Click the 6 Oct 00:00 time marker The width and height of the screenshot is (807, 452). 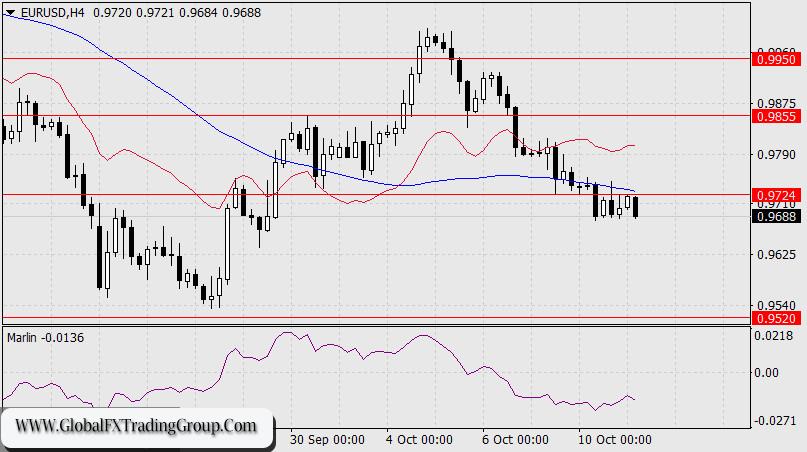point(515,440)
